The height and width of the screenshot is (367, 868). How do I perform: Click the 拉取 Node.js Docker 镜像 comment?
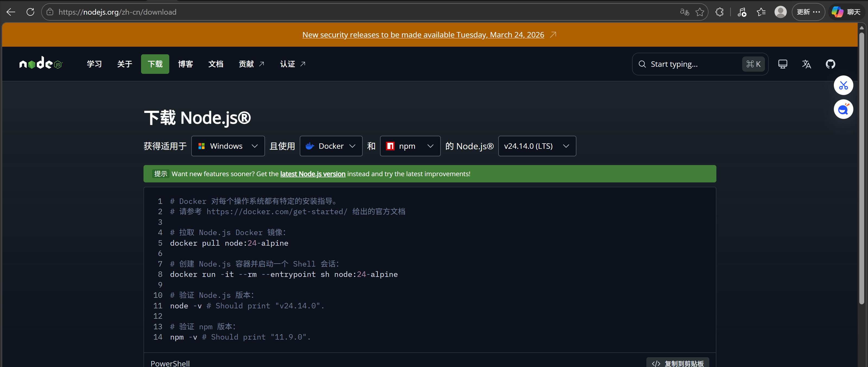point(228,233)
